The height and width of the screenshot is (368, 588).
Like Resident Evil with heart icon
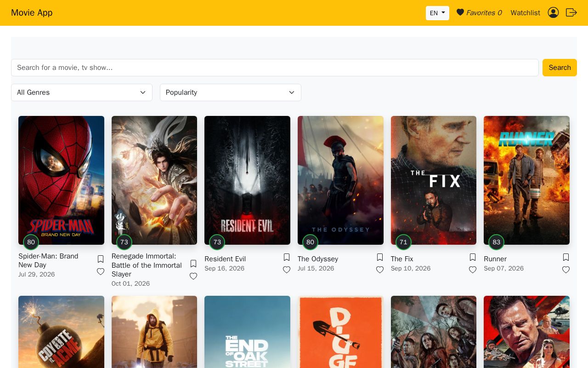tap(287, 270)
